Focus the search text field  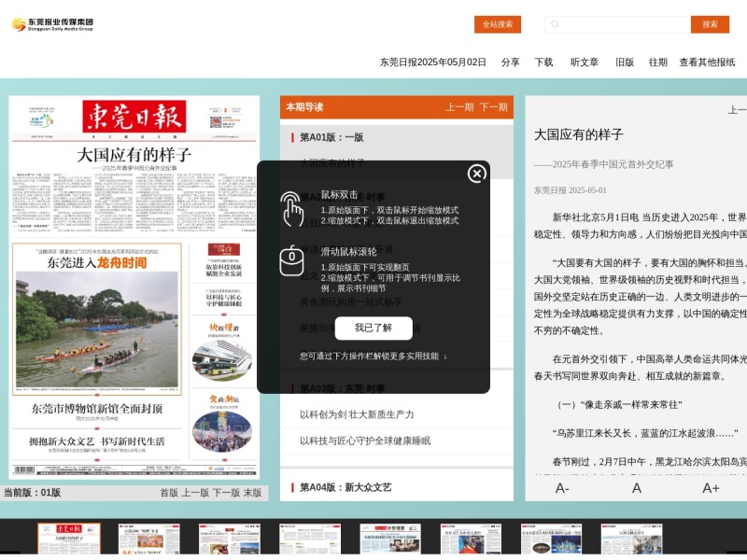point(617,24)
